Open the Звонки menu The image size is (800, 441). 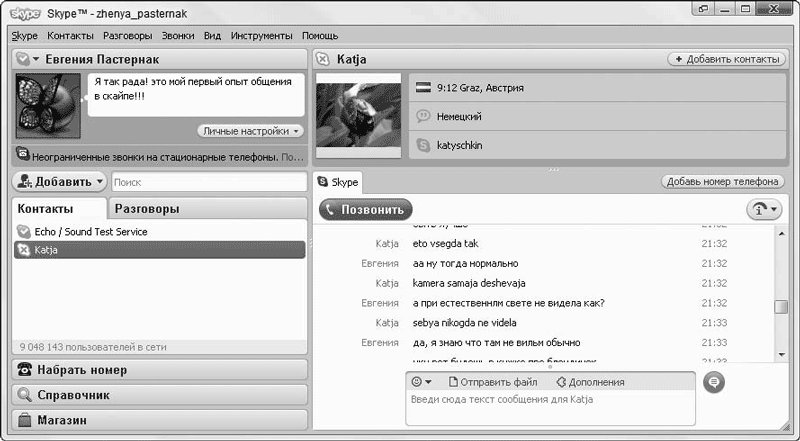coord(178,36)
